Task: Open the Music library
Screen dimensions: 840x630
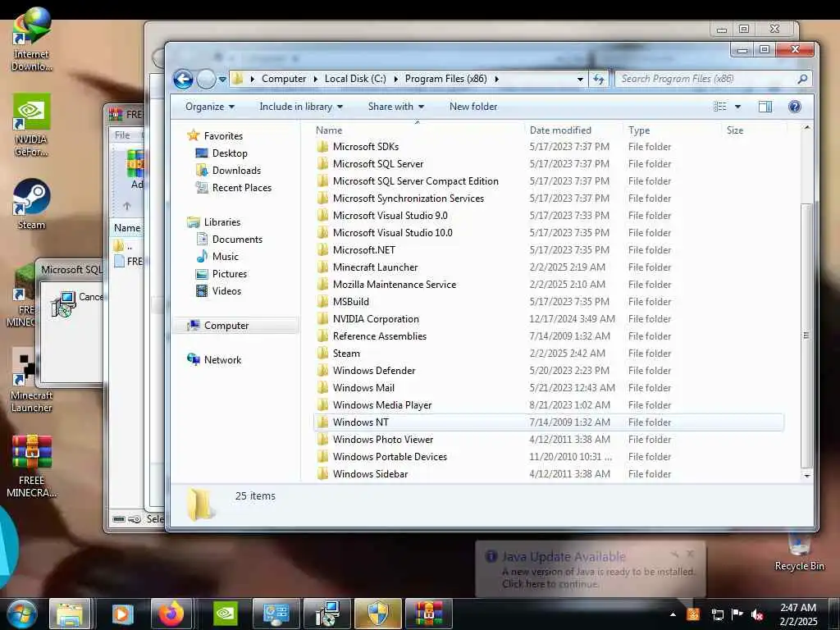Action: click(x=225, y=257)
